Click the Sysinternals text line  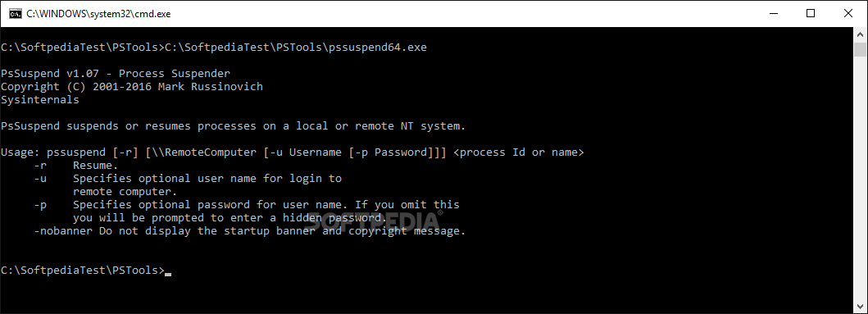(40, 100)
